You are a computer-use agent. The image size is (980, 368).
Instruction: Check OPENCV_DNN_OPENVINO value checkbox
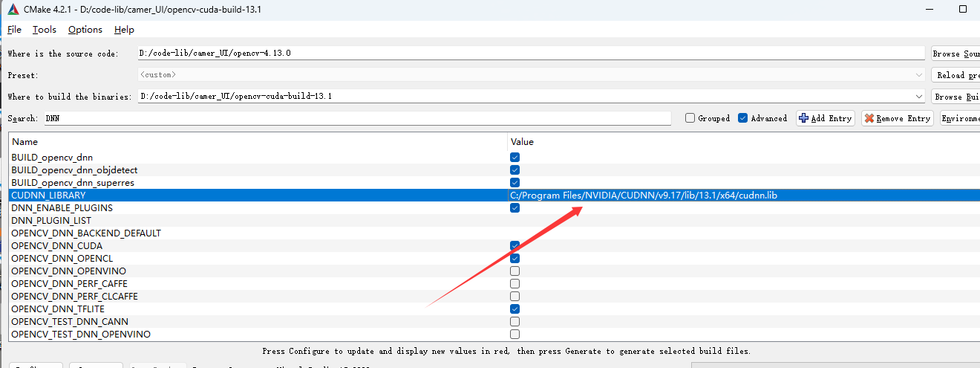514,271
